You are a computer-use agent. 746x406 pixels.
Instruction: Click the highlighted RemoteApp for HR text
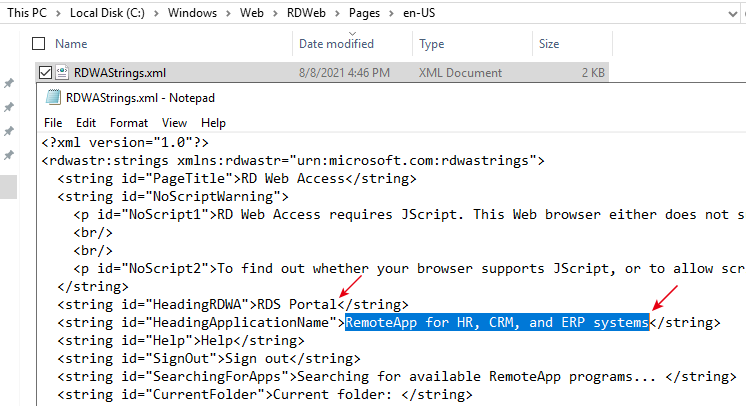coord(497,322)
